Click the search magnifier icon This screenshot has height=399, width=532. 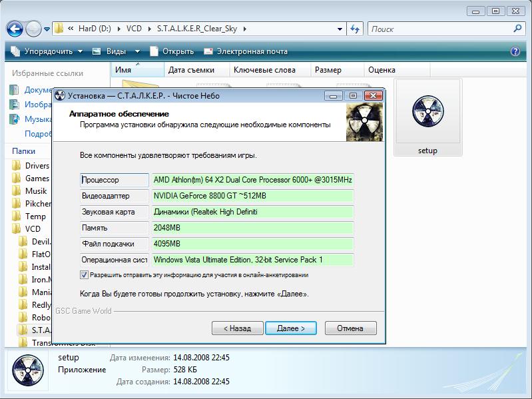[517, 29]
